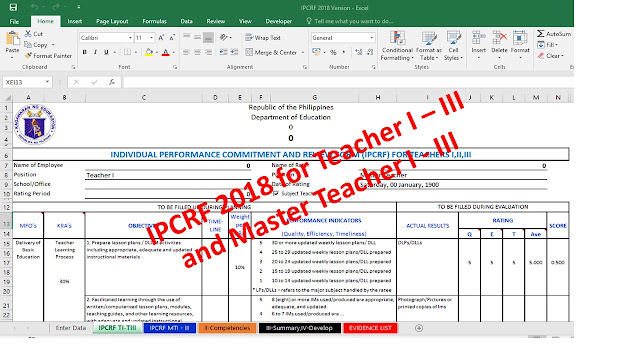Toggle Underline formatting
640x360 pixels.
tap(106, 52)
